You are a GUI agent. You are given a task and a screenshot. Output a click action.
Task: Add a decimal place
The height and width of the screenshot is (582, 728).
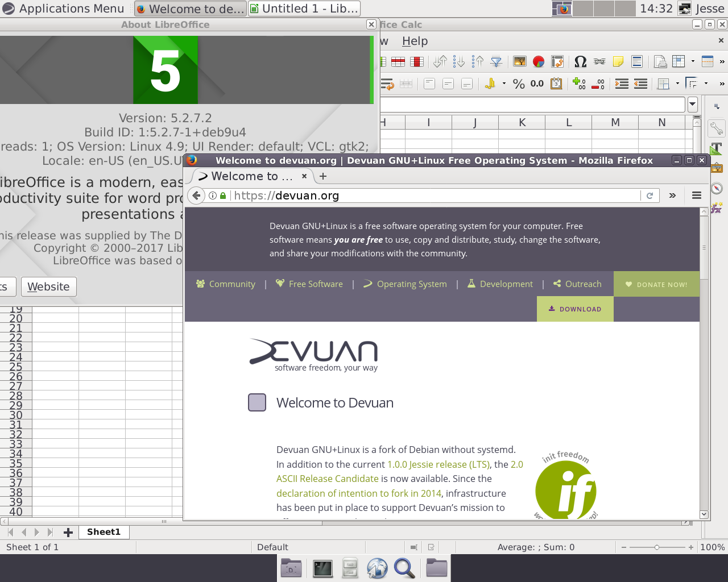point(579,84)
